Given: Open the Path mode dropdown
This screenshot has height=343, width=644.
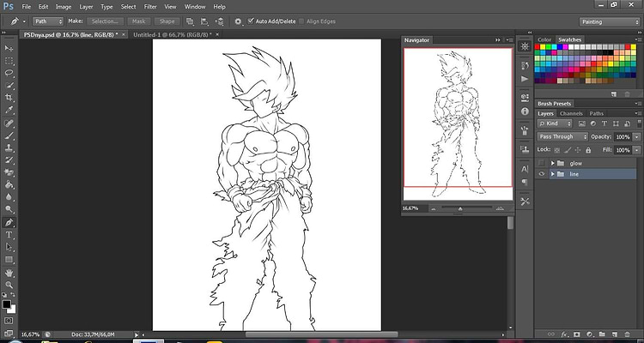Looking at the screenshot, I should (x=48, y=21).
